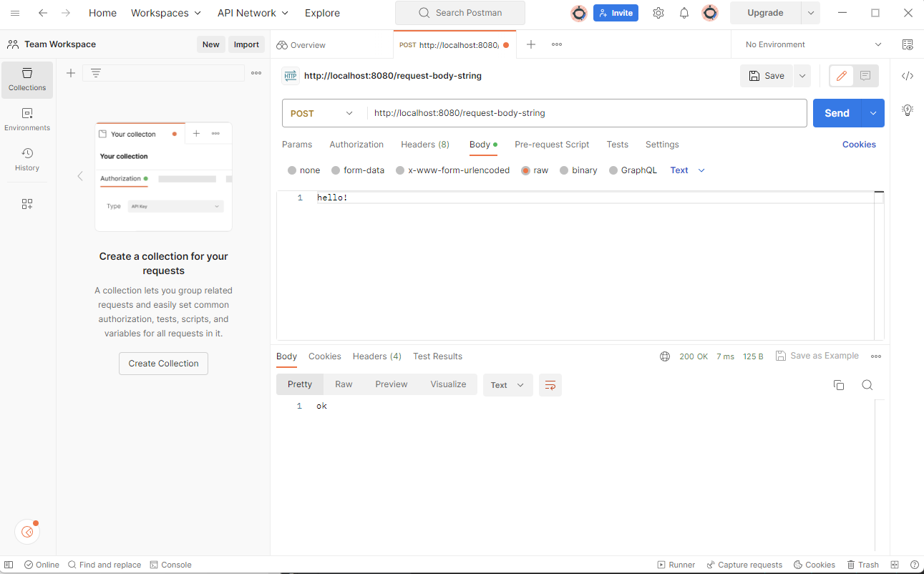Open the code snippet icon
Viewport: 924px width, 574px height.
click(x=908, y=76)
